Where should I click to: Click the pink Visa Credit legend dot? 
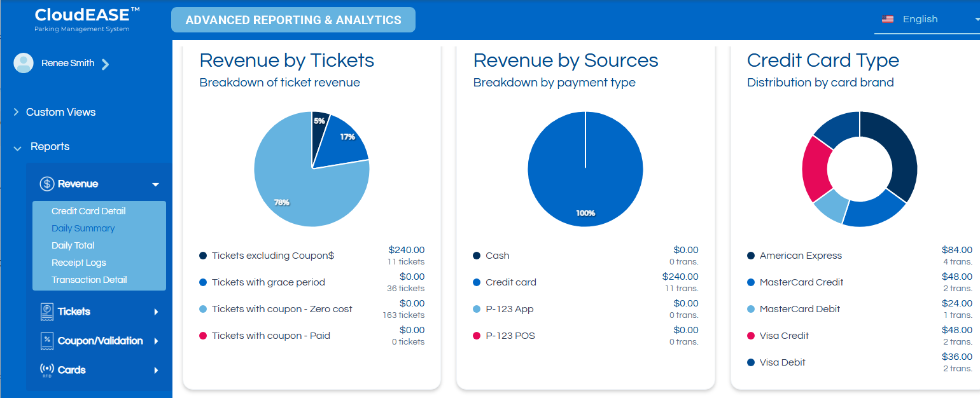coord(750,336)
